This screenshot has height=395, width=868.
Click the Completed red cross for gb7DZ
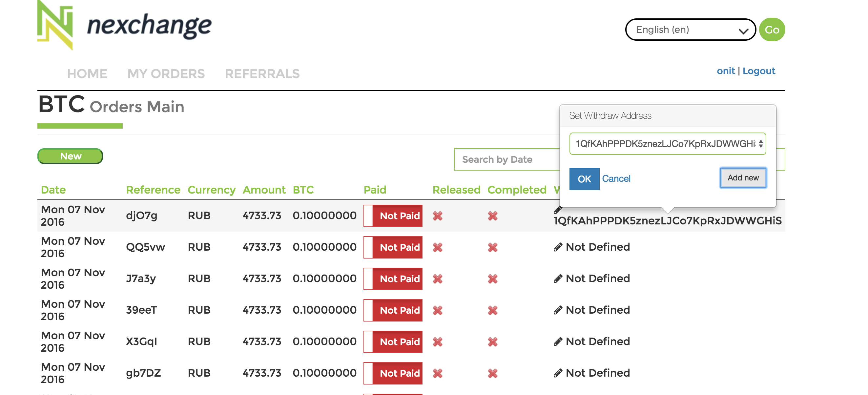click(493, 373)
